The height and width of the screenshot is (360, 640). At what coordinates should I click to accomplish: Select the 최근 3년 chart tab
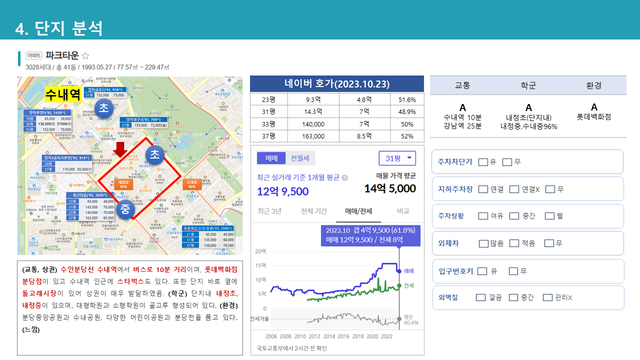pyautogui.click(x=270, y=211)
